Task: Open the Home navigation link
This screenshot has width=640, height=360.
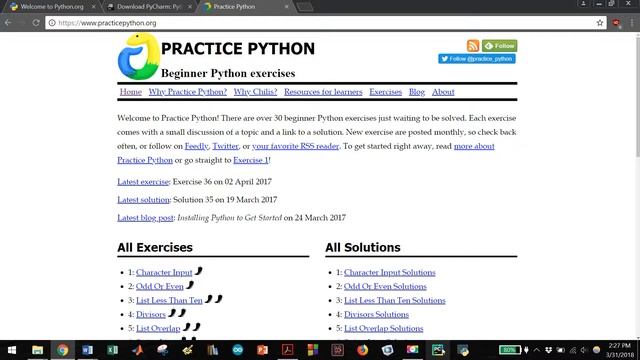Action: point(131,92)
